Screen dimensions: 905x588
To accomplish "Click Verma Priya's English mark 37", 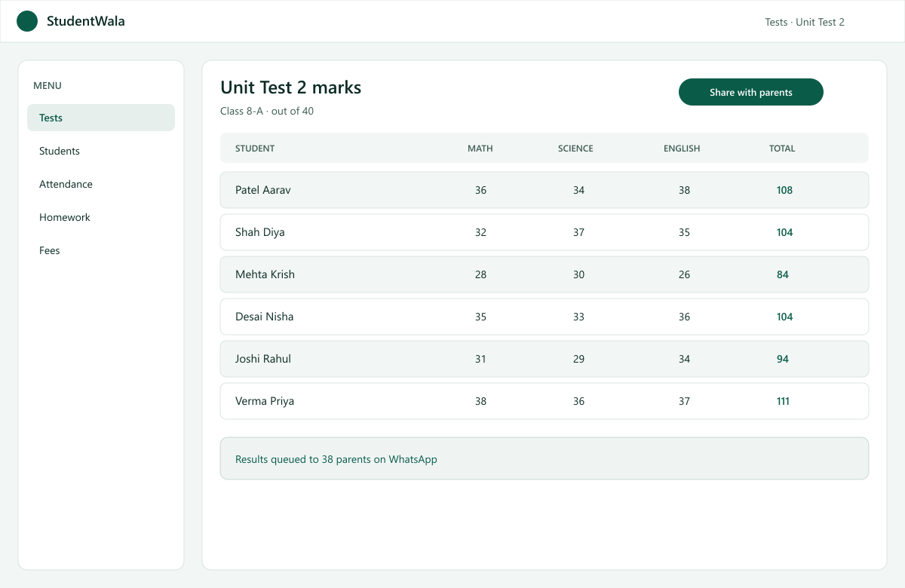I will click(x=684, y=401).
